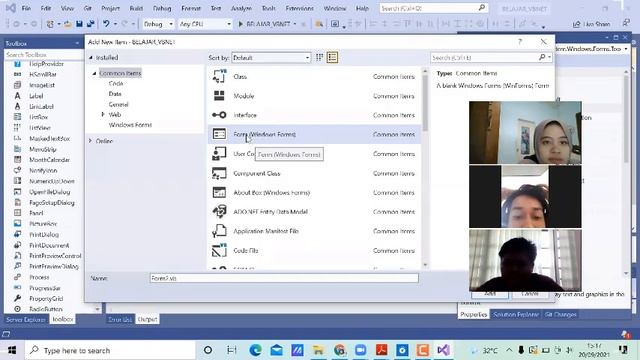Screen dimensions: 640x360
Task: Open the Project menu
Action: click(110, 8)
